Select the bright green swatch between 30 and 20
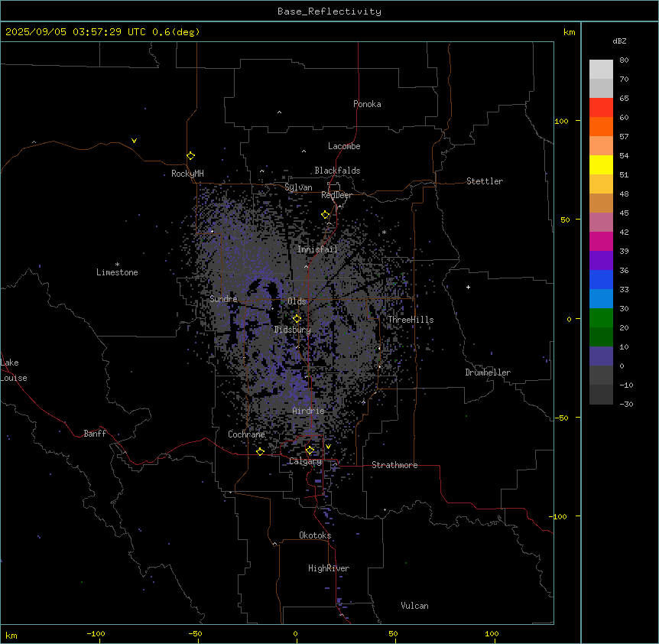 click(601, 318)
